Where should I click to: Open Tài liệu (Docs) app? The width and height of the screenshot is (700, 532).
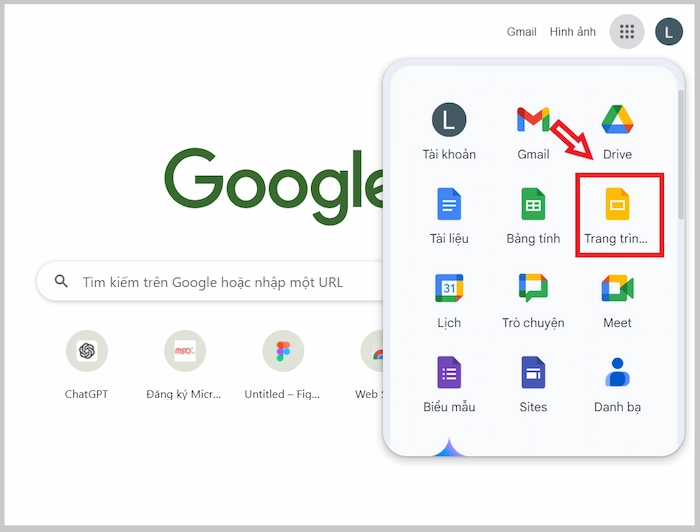point(449,216)
